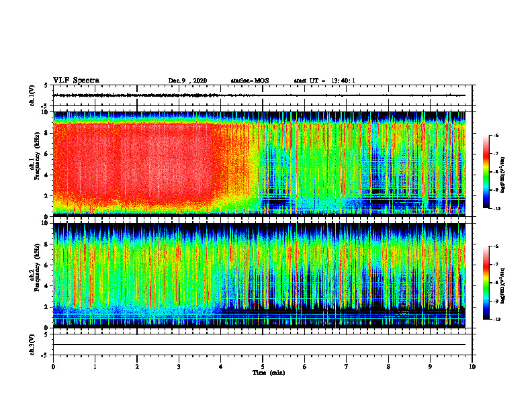The width and height of the screenshot is (532, 411).
Task: Click the time axis tick label "5"
Action: [x=263, y=367]
